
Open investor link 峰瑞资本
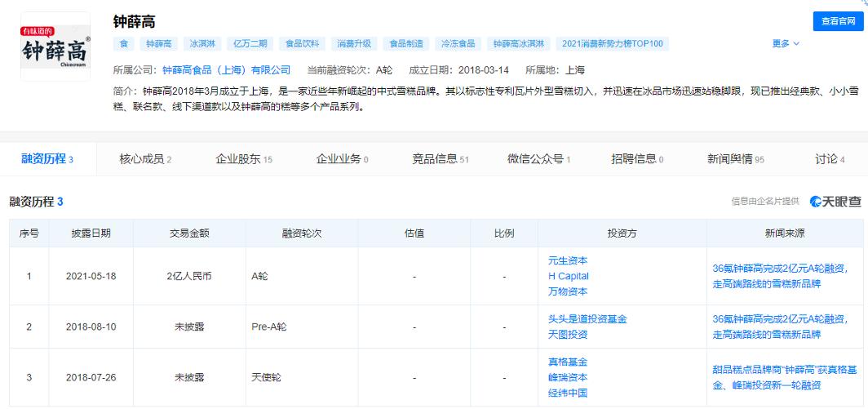click(x=568, y=378)
